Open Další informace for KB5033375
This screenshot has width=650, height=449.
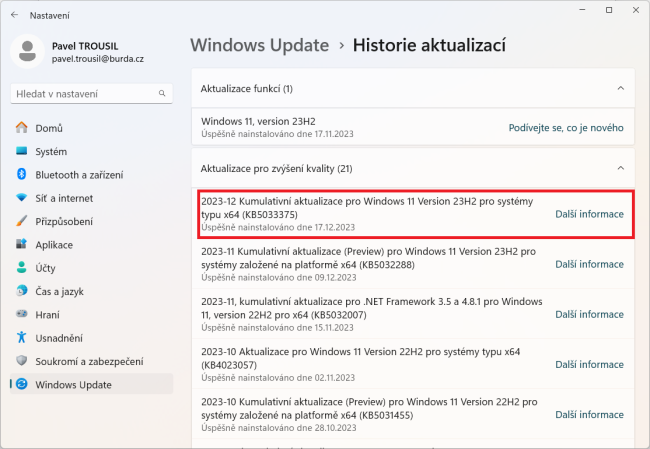589,214
